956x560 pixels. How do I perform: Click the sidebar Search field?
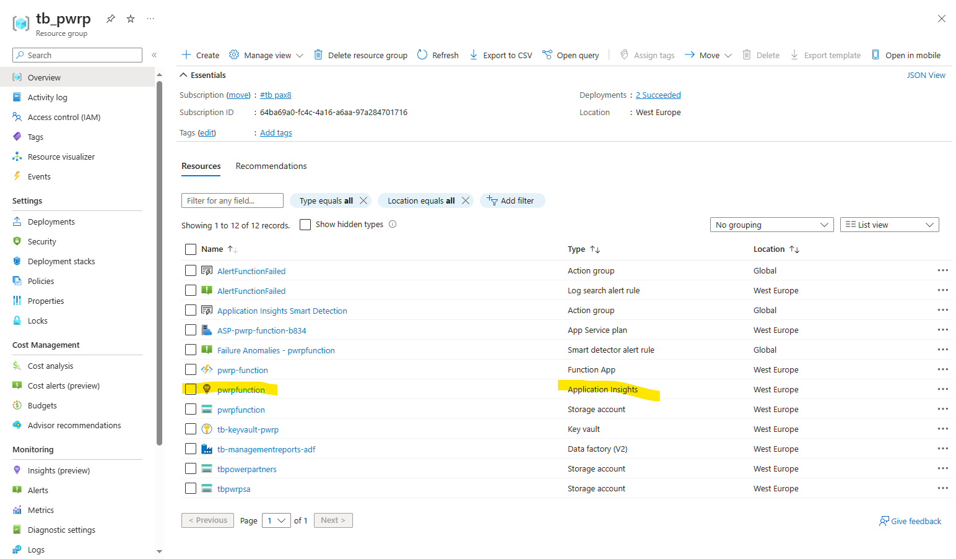tap(77, 55)
